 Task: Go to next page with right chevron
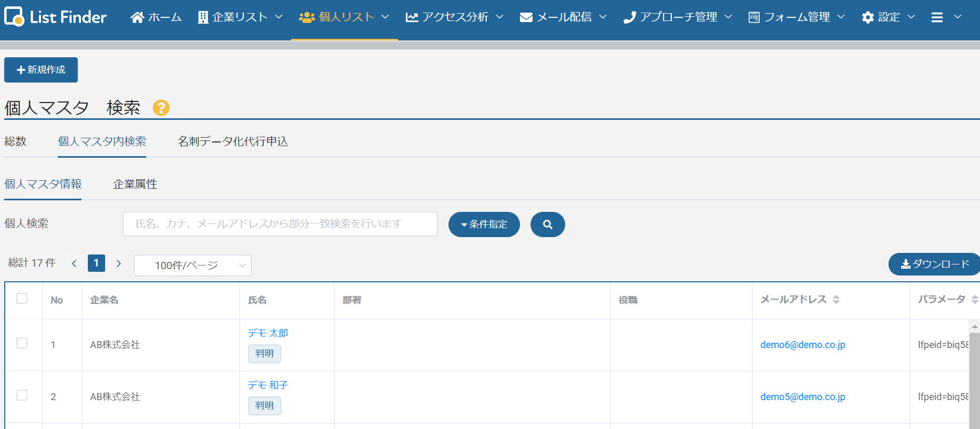click(119, 263)
